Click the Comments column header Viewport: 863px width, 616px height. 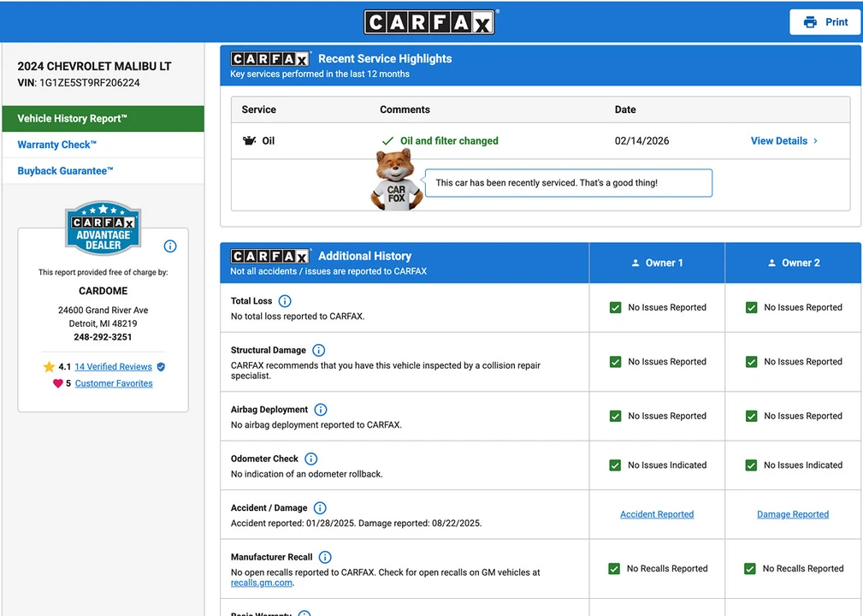pyautogui.click(x=405, y=110)
